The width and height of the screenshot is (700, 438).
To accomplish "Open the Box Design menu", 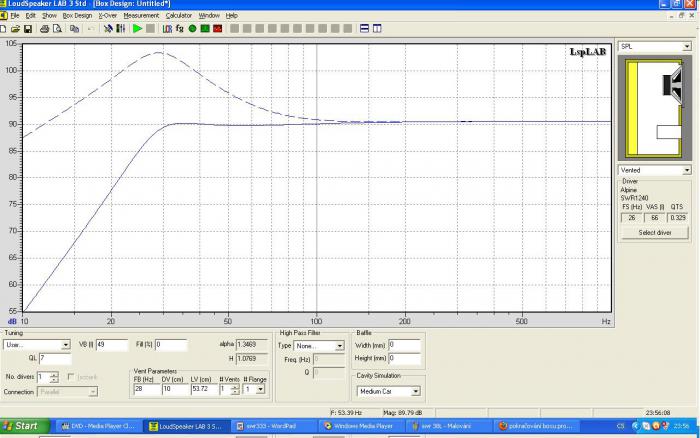I will click(x=77, y=16).
